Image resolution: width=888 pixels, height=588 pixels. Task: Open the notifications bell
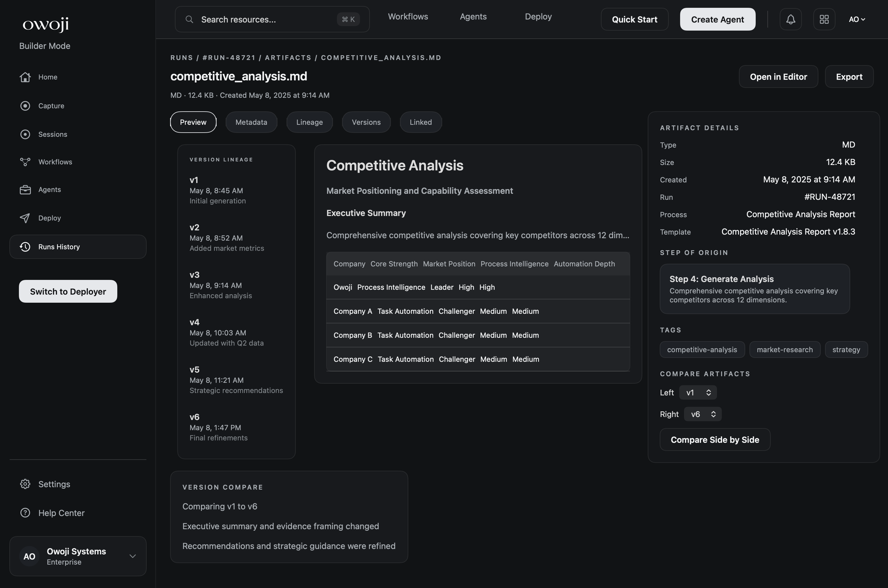click(790, 19)
